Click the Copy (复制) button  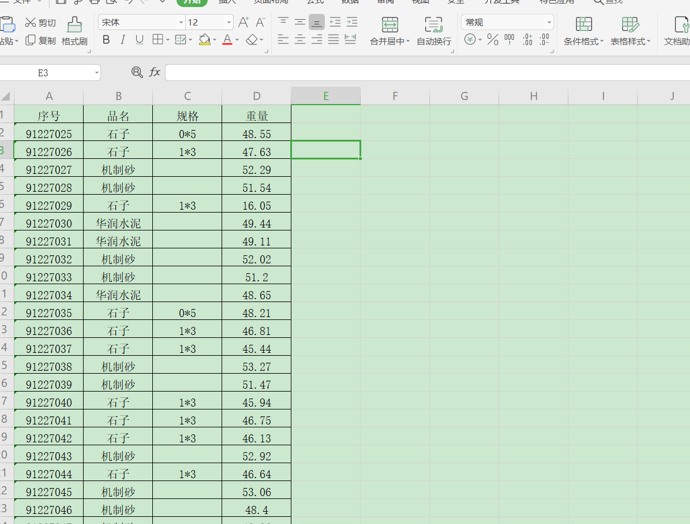[40, 40]
